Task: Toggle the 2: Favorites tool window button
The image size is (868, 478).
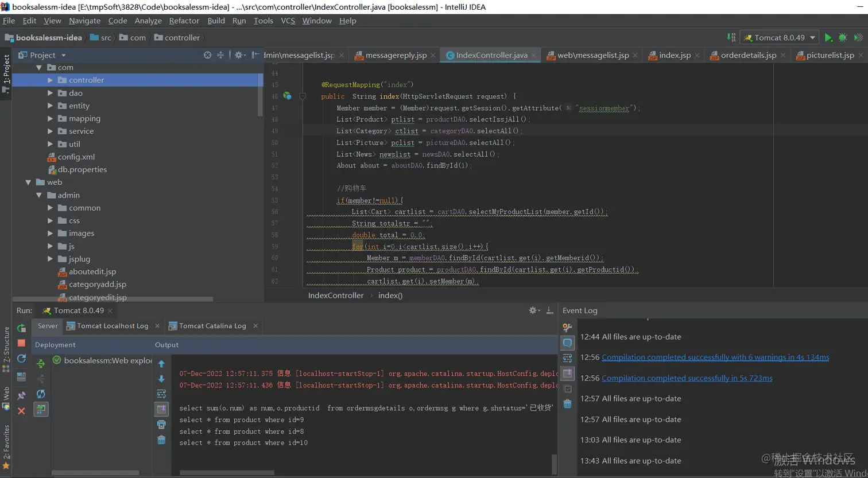Action: (6, 448)
